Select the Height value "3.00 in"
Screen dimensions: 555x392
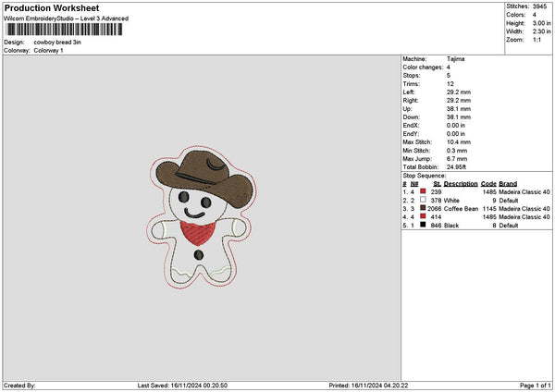pos(541,23)
